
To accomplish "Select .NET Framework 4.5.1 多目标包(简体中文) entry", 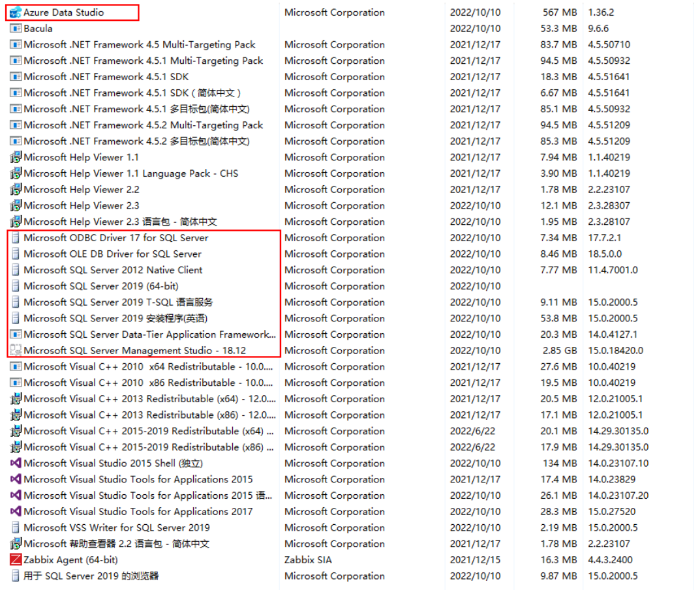I will pos(136,109).
